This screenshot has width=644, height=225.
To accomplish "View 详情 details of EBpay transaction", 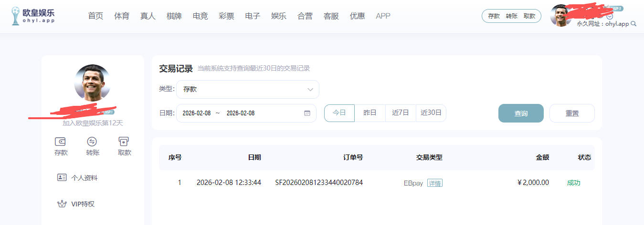I will coord(434,183).
